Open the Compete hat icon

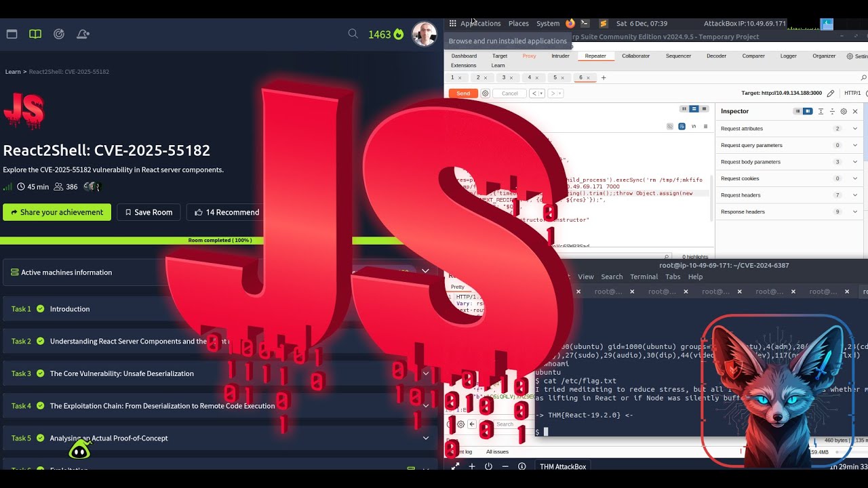pos(83,34)
